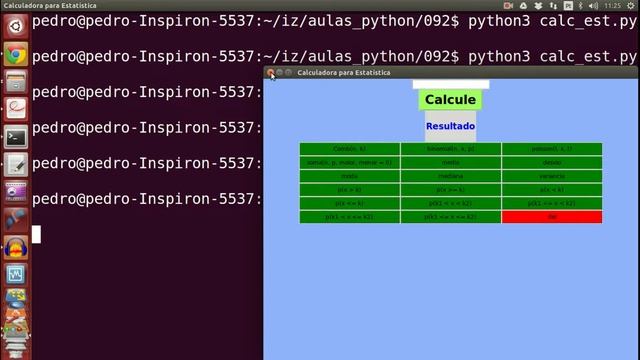Click the second python3 calc_est.py command line
Screen dimensions: 640x360
334,57
